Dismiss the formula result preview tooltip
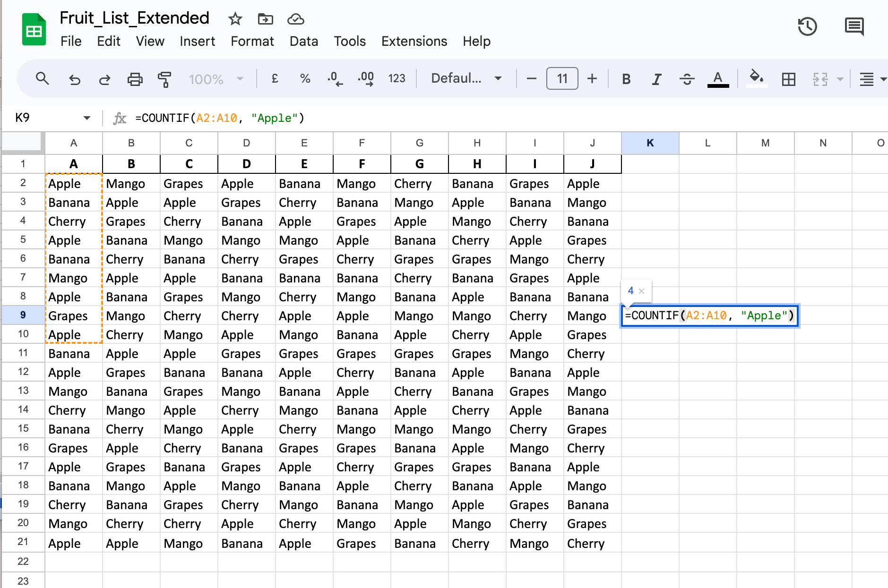This screenshot has width=888, height=588. tap(641, 291)
